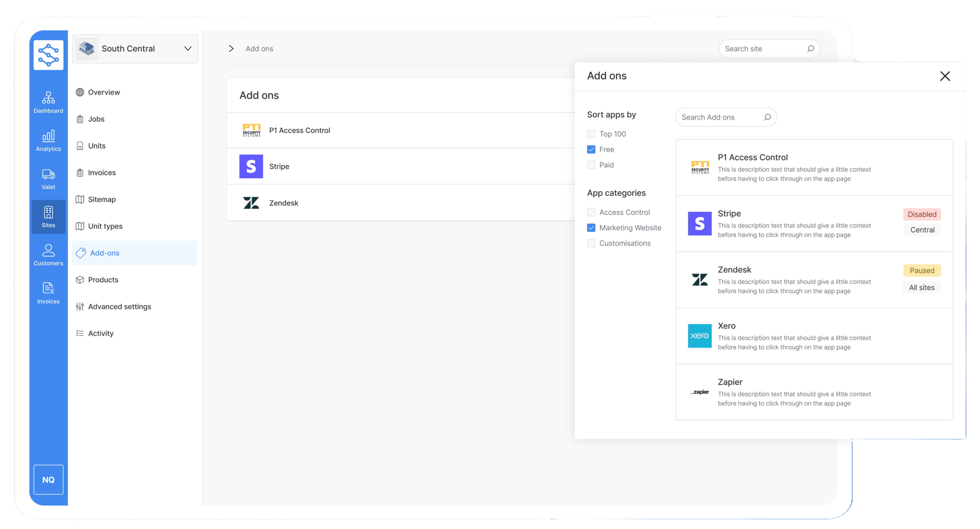The width and height of the screenshot is (980, 529).
Task: Click the magnifier icon in Search site
Action: coord(810,49)
